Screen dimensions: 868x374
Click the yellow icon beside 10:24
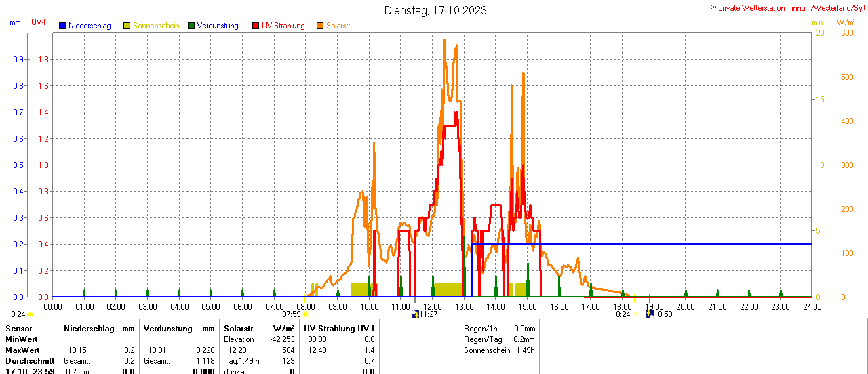tap(30, 314)
